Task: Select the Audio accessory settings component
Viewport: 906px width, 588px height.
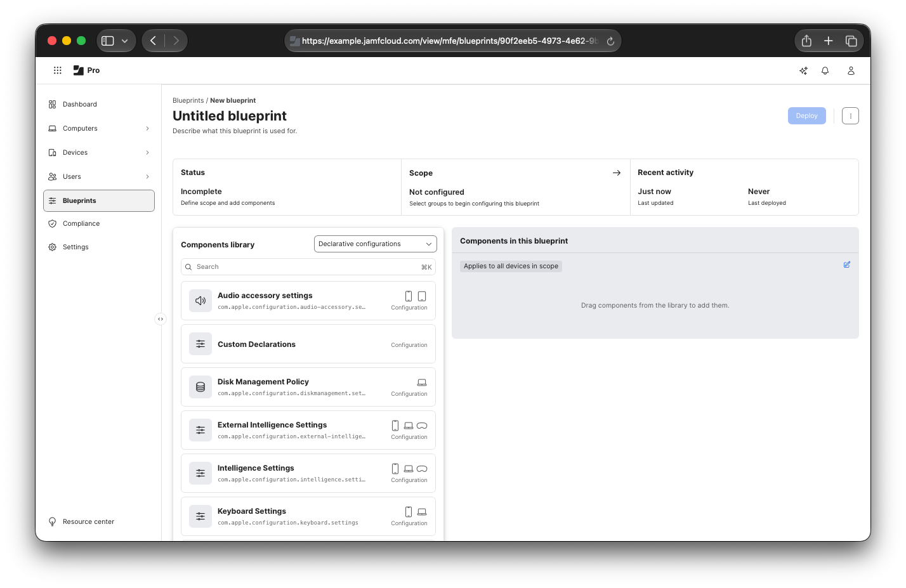Action: tap(308, 301)
